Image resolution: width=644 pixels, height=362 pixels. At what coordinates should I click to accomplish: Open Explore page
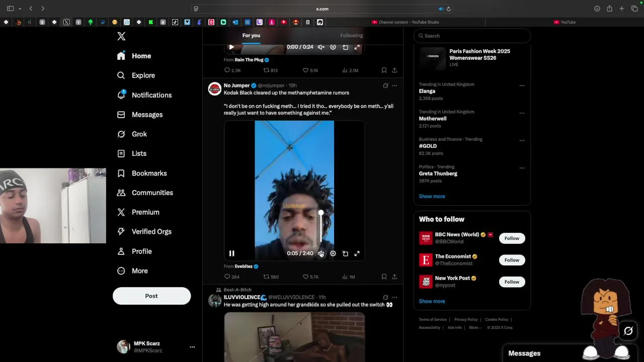pos(136,75)
